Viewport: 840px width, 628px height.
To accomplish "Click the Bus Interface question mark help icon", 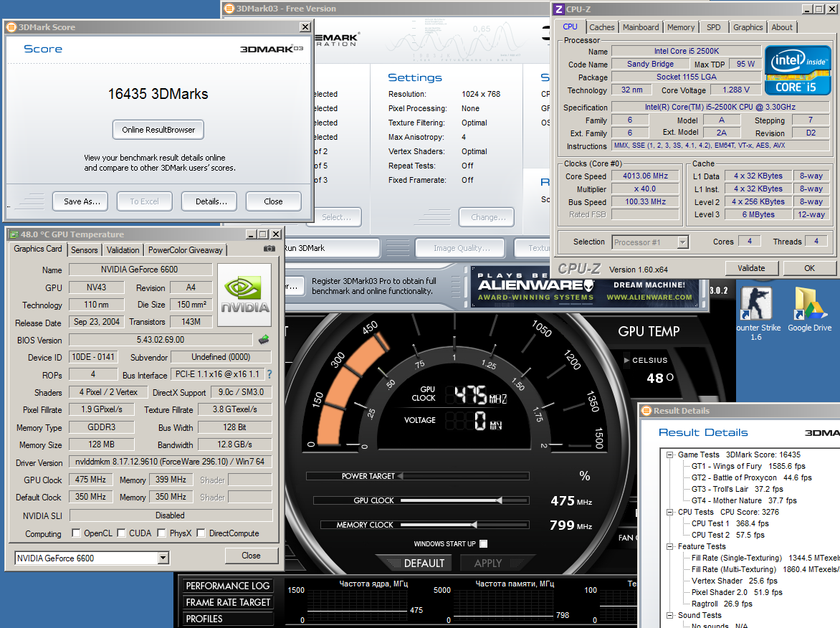I will click(x=269, y=374).
